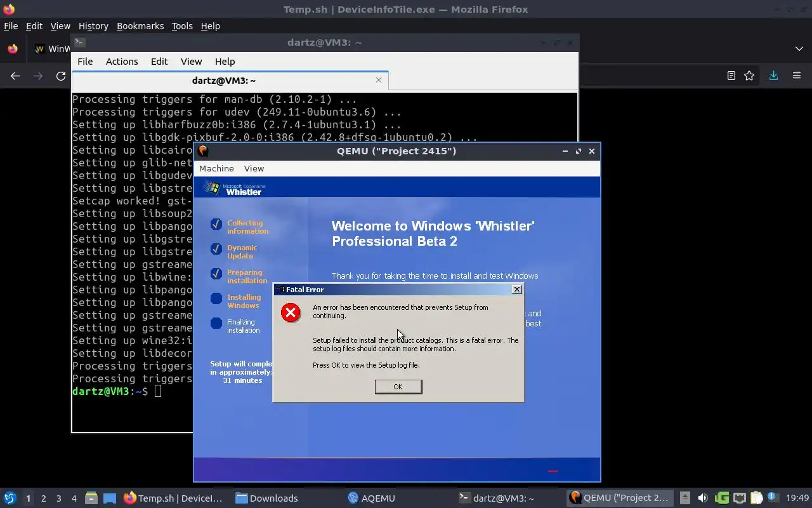The image size is (812, 508).
Task: Open the taskbar start menu icon
Action: 10,498
